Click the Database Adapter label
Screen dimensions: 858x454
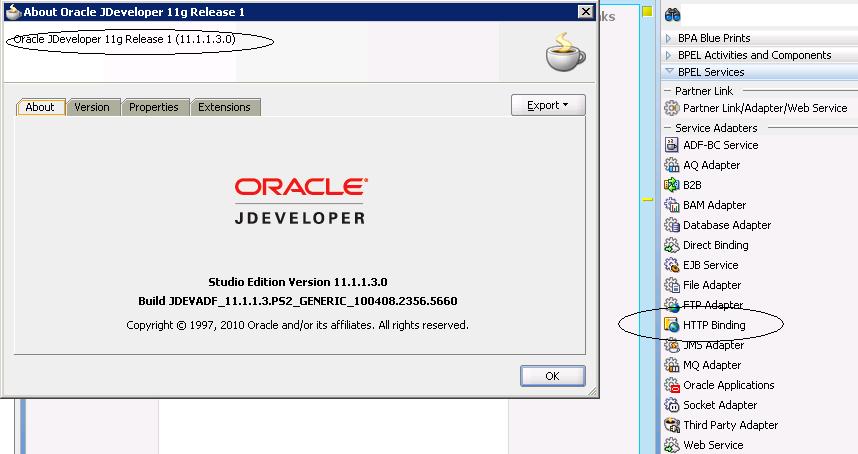pos(727,225)
